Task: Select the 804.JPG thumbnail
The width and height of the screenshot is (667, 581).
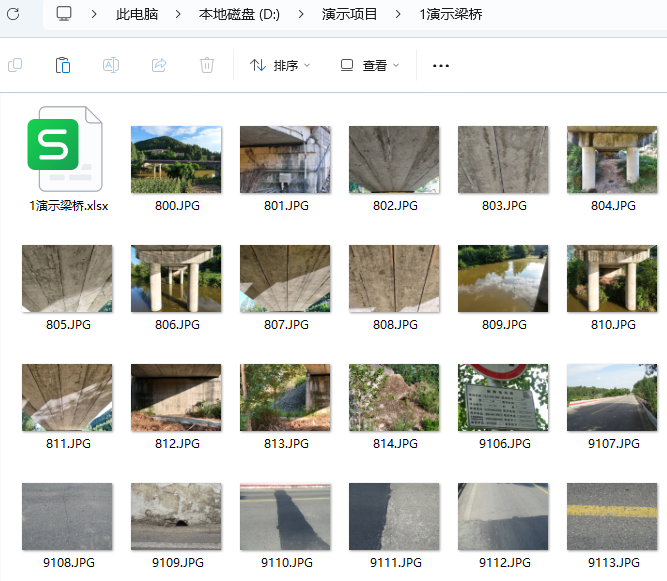Action: point(612,159)
